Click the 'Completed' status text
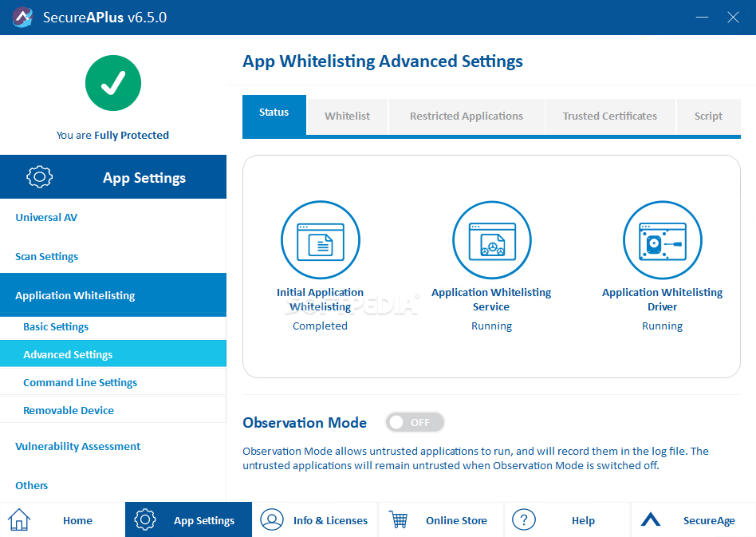The image size is (756, 537). click(x=320, y=326)
